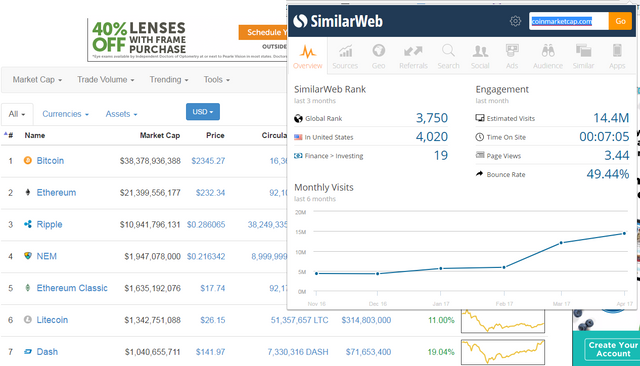640x366 pixels.
Task: Open the NEM link
Action: 47,256
